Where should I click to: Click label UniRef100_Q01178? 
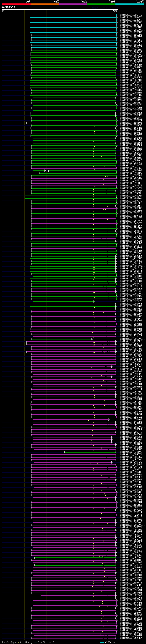[131, 246]
